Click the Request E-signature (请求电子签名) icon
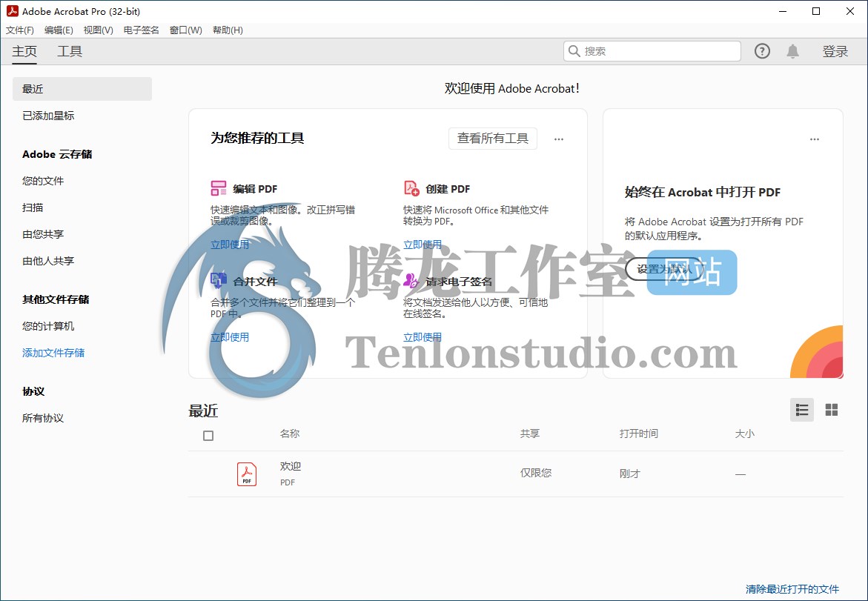 point(411,281)
